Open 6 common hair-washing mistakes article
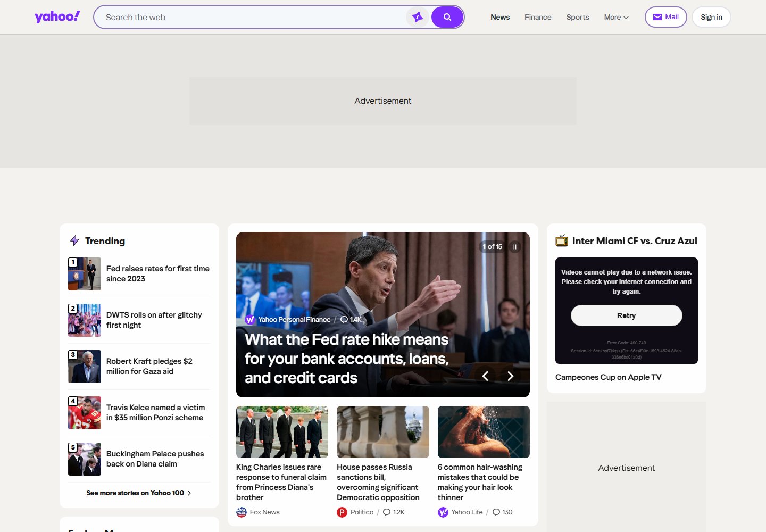The image size is (766, 532). click(480, 482)
